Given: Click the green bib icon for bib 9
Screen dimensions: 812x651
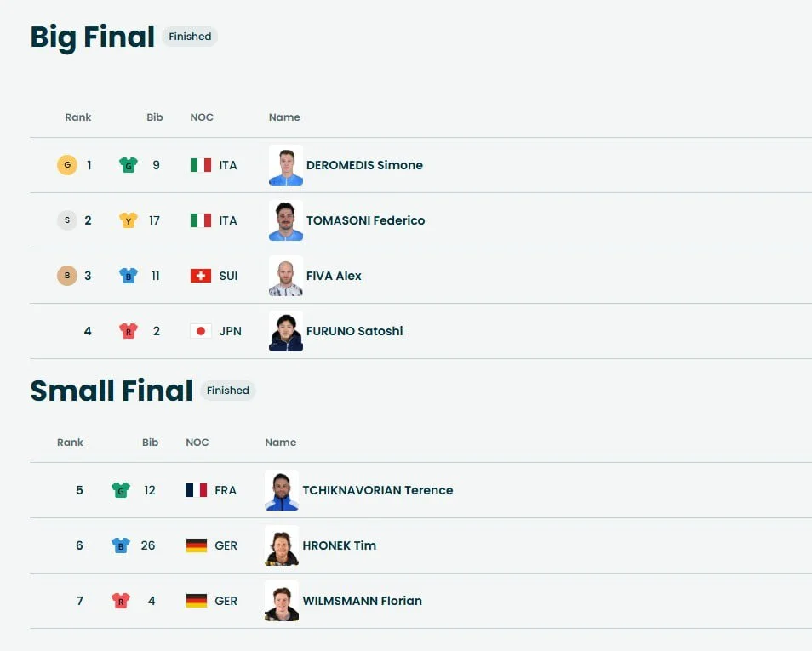Looking at the screenshot, I should 129,165.
